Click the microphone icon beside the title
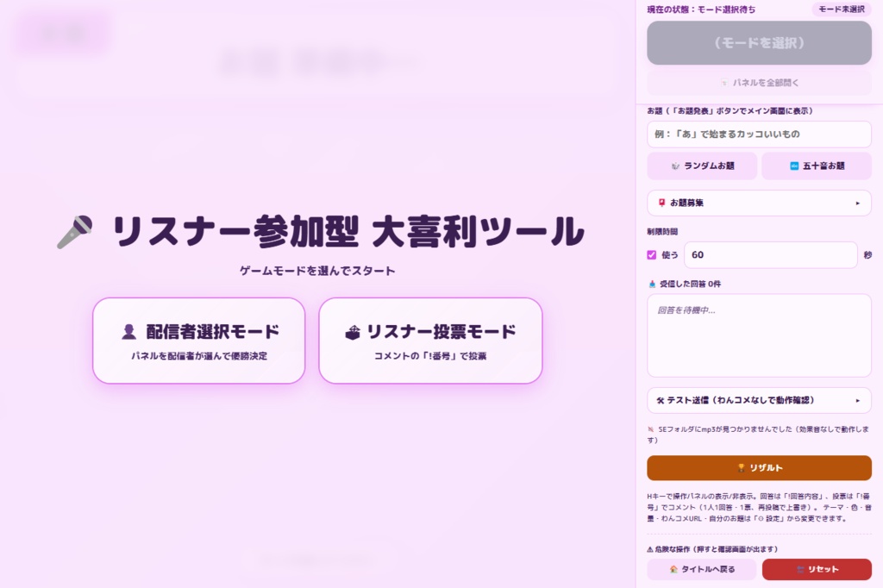 pyautogui.click(x=75, y=231)
